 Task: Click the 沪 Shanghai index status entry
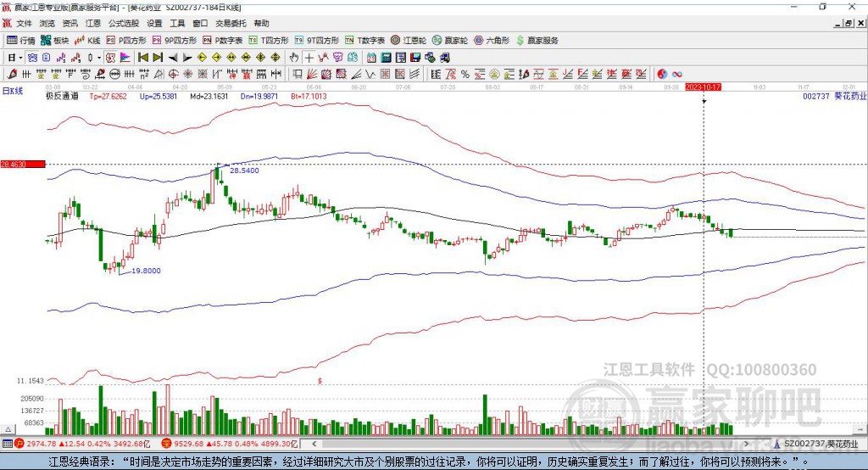(x=82, y=444)
